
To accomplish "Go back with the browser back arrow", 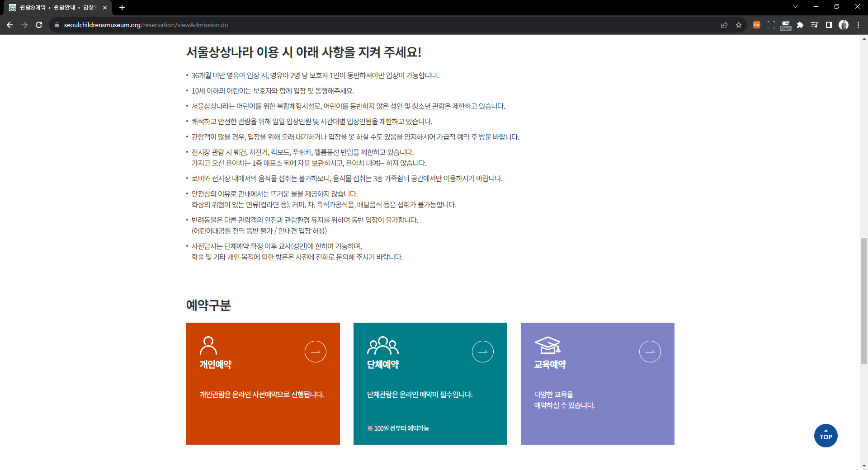I will click(10, 25).
